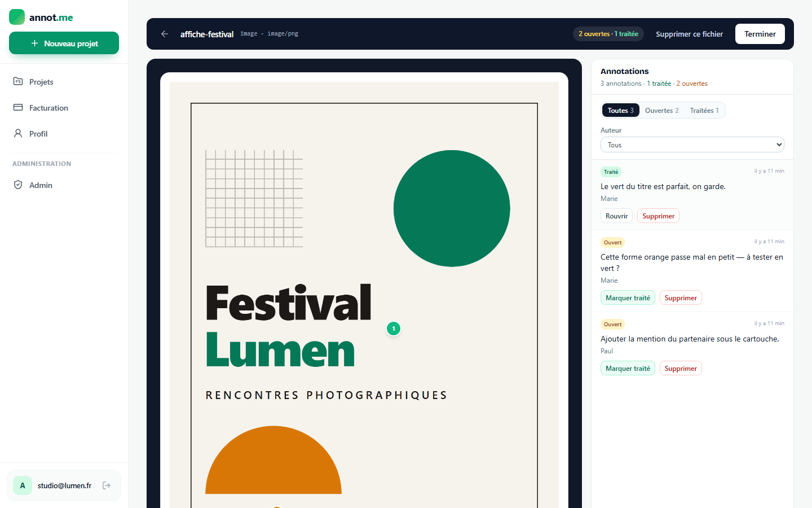Click 'RENCONTRES PHOTOGRAPHIQUES' on the poster
Viewport: 812px width, 508px height.
326,395
